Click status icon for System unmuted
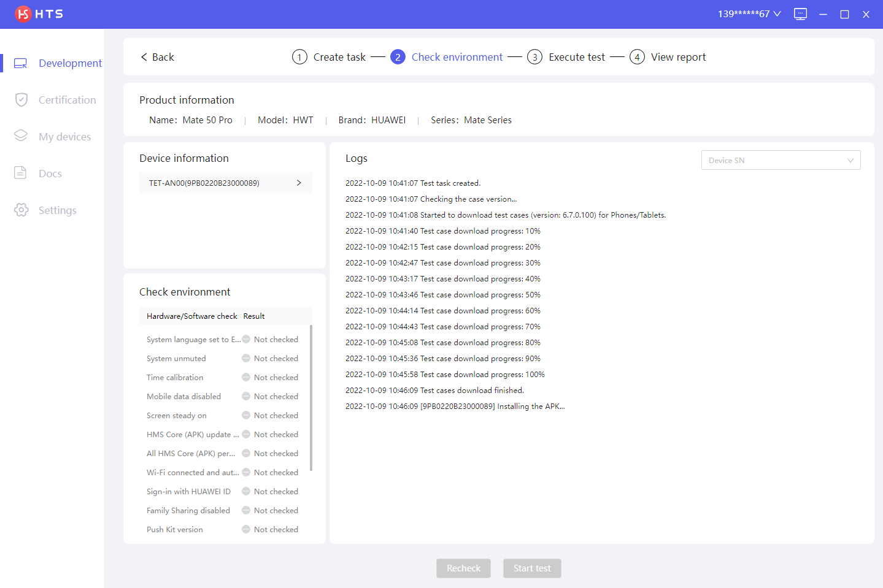883x588 pixels. coord(246,358)
